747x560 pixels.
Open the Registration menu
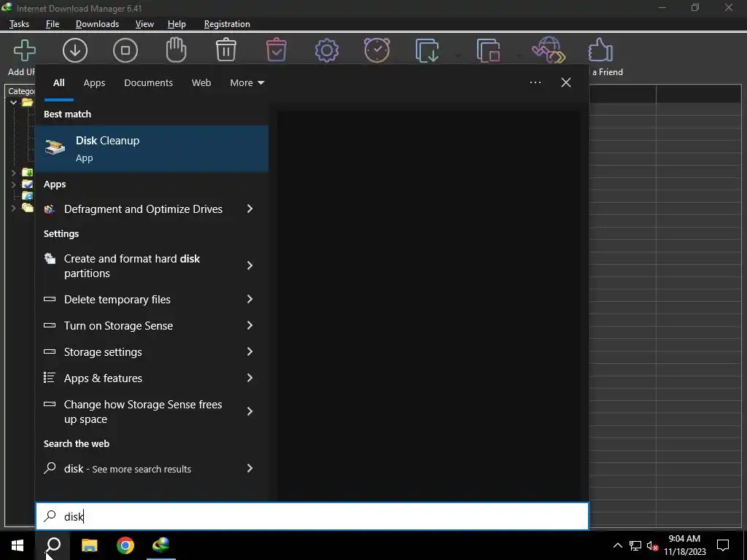pos(227,24)
